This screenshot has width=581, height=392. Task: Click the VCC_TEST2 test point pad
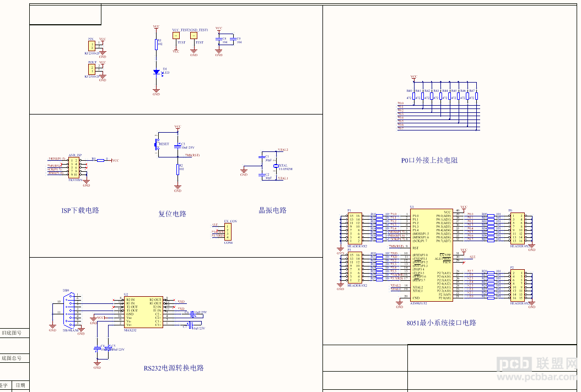coord(176,35)
